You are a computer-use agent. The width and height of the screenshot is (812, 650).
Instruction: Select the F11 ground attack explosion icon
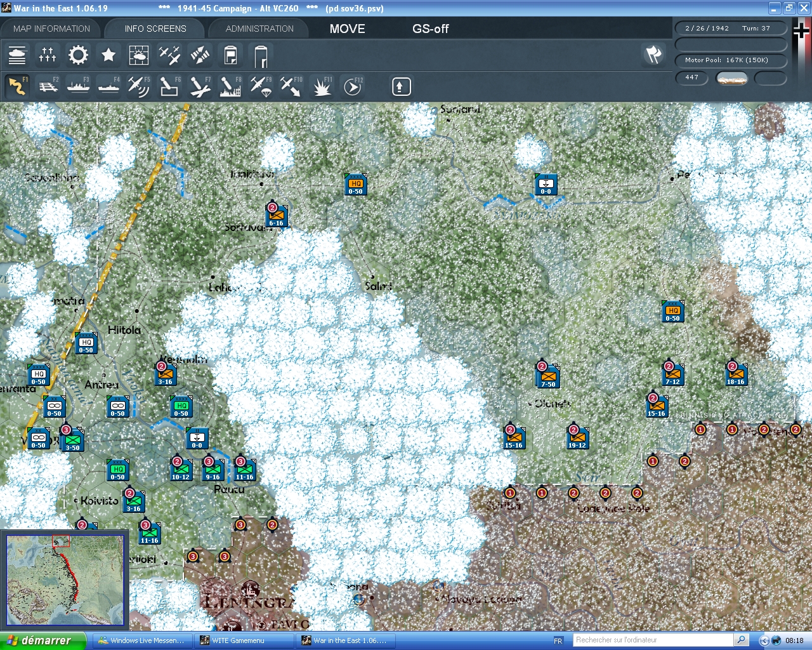(322, 86)
